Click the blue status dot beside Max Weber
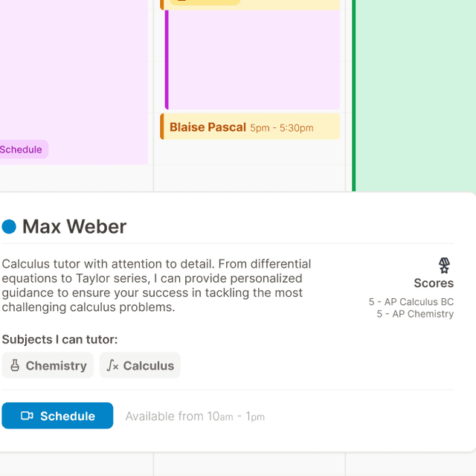476x476 pixels. (x=9, y=226)
